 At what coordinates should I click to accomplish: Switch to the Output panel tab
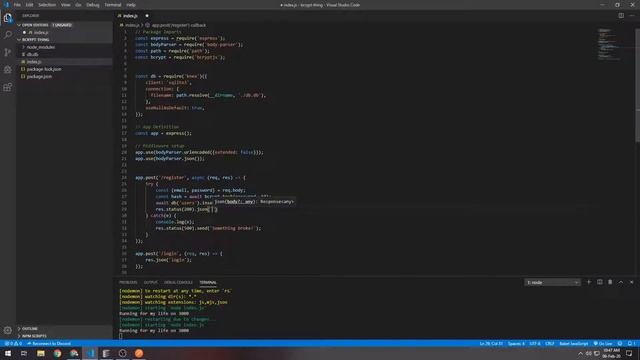[150, 282]
